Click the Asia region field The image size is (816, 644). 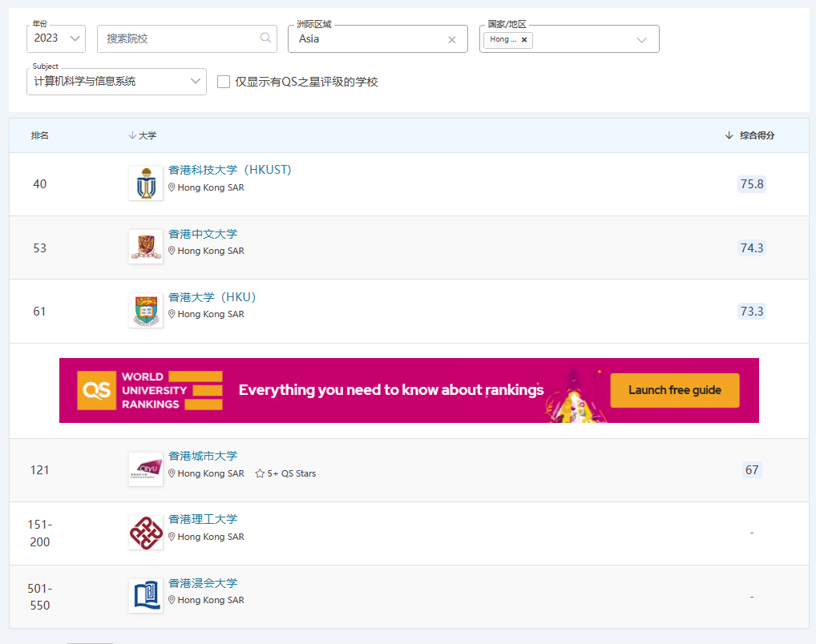click(378, 39)
